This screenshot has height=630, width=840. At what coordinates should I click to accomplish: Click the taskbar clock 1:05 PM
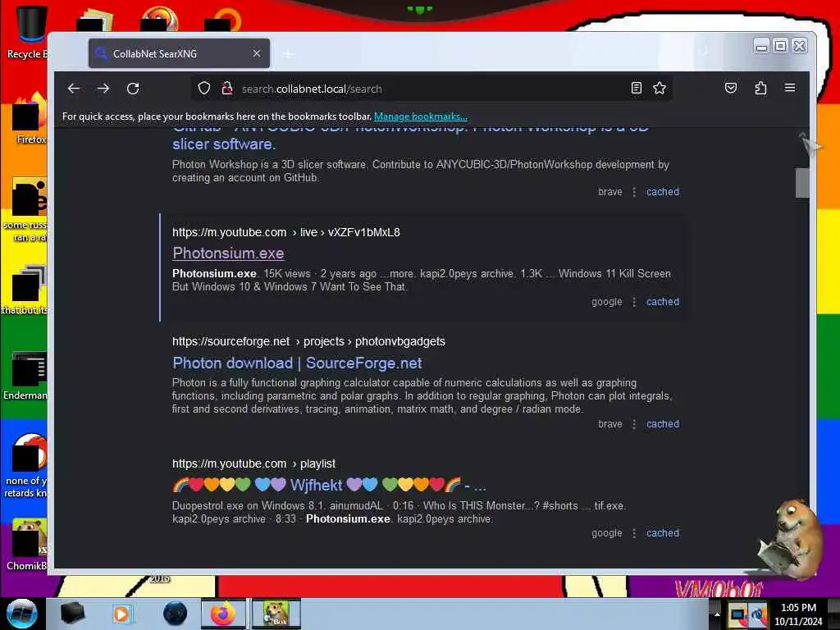[x=798, y=614]
